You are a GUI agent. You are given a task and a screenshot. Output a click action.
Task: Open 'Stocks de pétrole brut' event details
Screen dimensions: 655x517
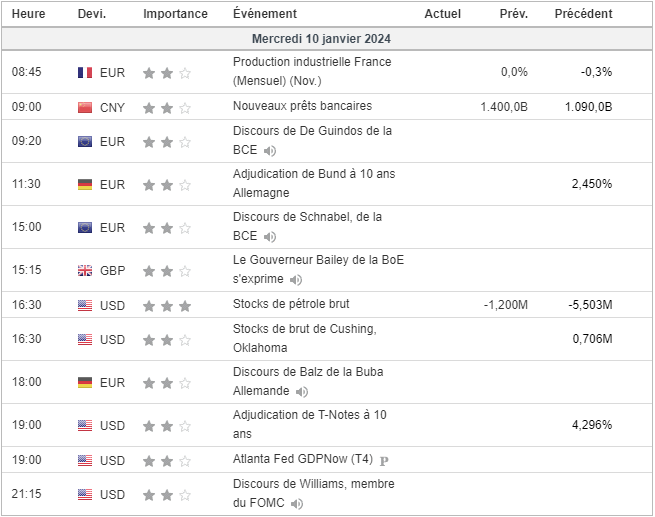click(290, 304)
